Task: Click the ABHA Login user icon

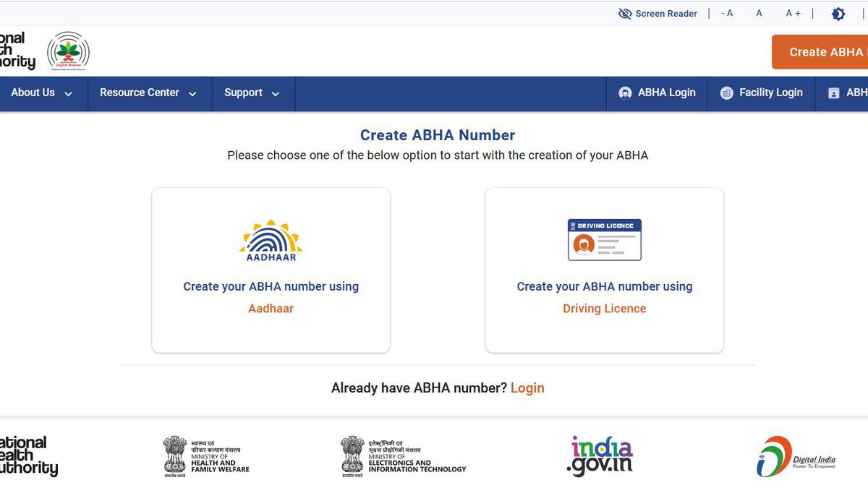Action: coord(625,93)
